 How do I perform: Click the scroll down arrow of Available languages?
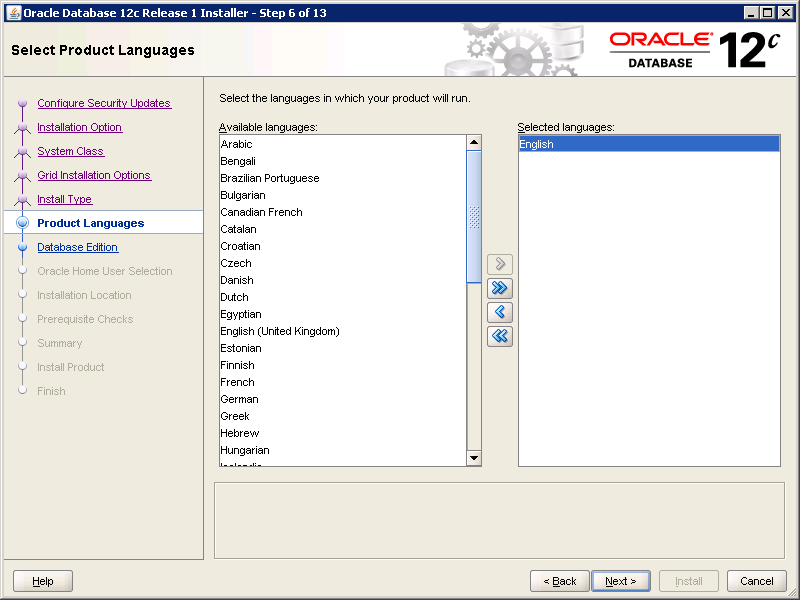(x=474, y=458)
